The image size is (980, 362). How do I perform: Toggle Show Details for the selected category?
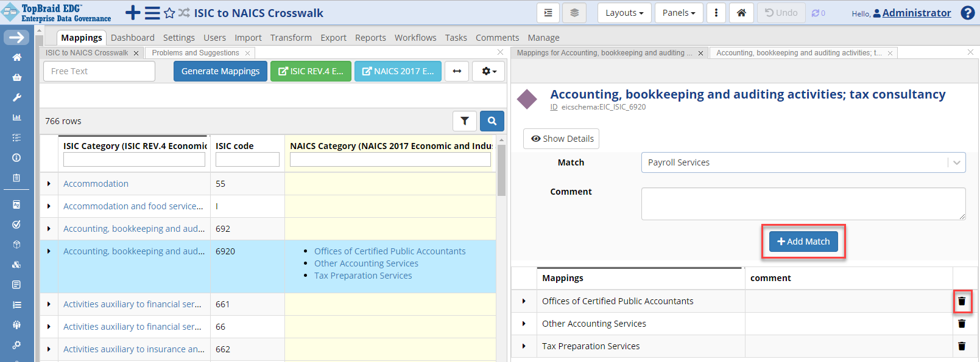[562, 139]
